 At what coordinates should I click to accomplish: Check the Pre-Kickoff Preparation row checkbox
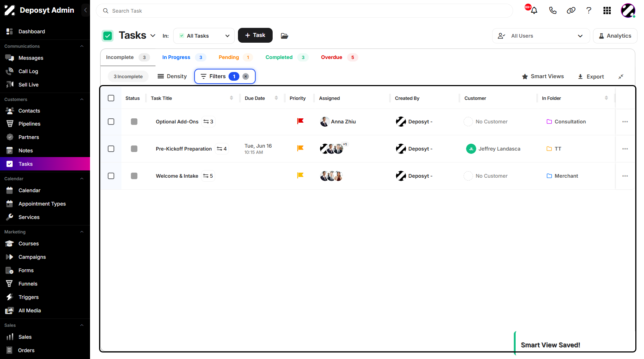point(111,149)
